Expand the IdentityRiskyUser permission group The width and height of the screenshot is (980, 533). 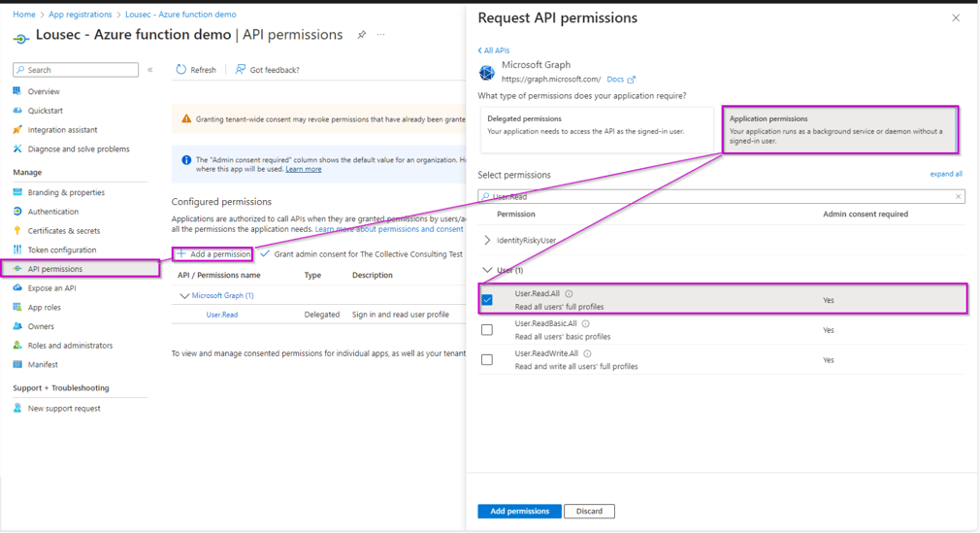coord(487,240)
